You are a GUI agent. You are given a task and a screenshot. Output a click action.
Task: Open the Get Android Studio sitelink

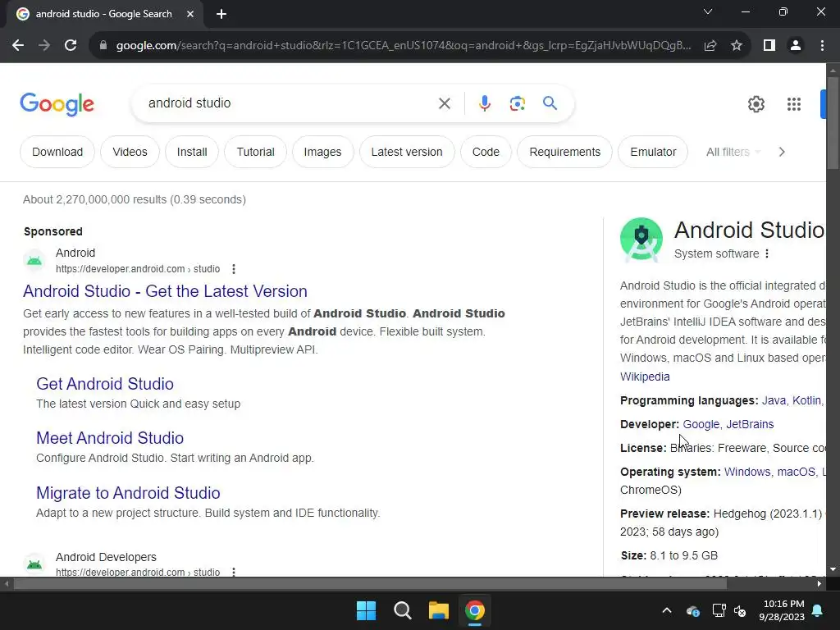(x=105, y=384)
